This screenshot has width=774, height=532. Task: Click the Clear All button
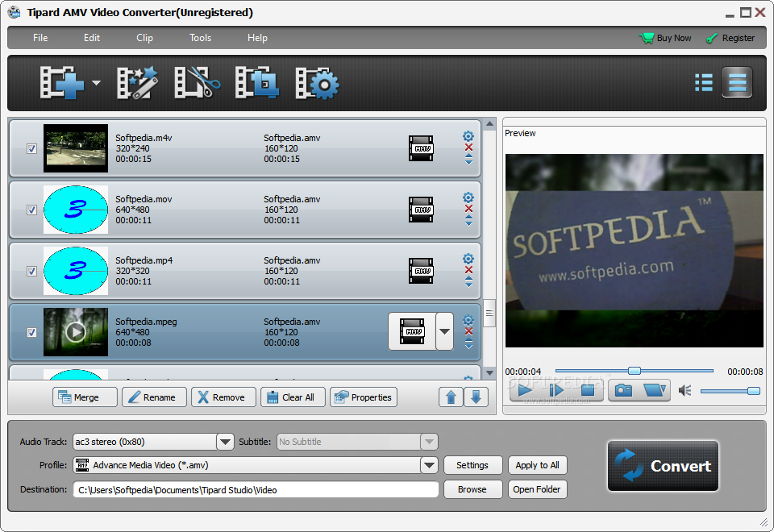tap(293, 397)
